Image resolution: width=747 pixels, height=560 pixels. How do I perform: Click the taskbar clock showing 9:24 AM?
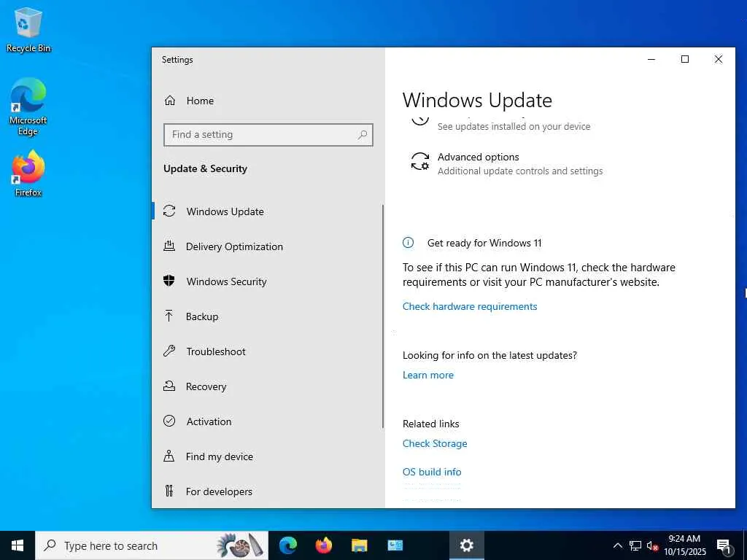[x=684, y=545]
